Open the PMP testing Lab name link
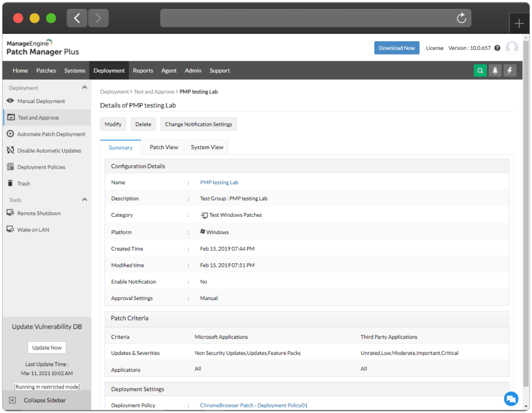The height and width of the screenshot is (413, 532). click(x=219, y=183)
